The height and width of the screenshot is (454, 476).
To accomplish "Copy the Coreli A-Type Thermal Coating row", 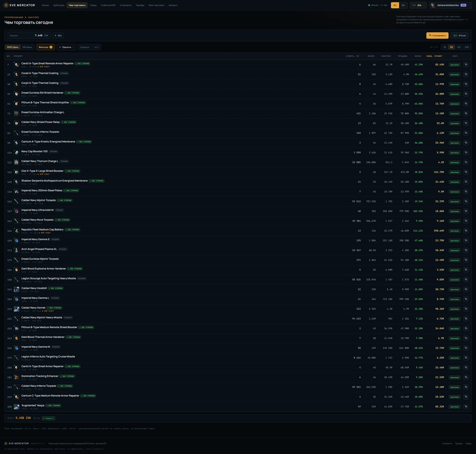I will (x=466, y=74).
